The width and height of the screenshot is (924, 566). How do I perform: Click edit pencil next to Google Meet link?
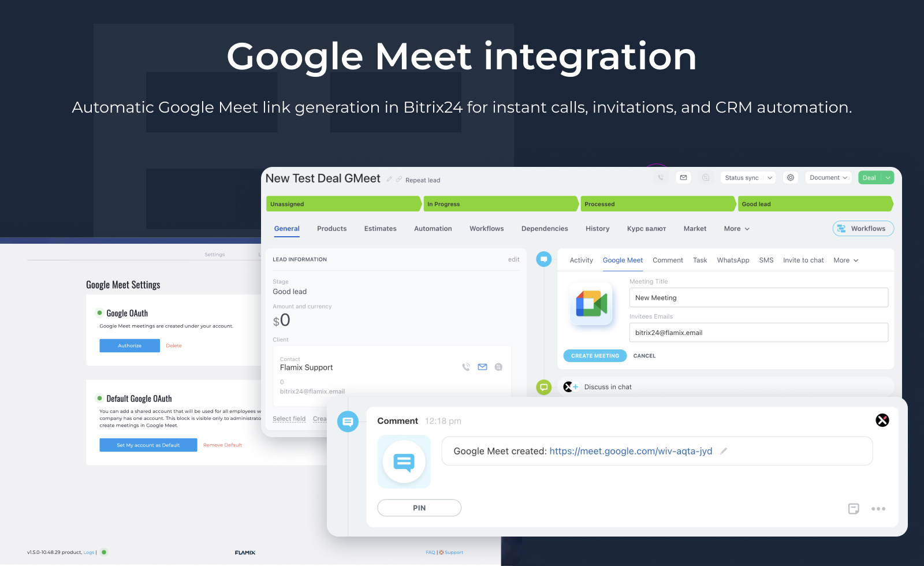coord(724,451)
